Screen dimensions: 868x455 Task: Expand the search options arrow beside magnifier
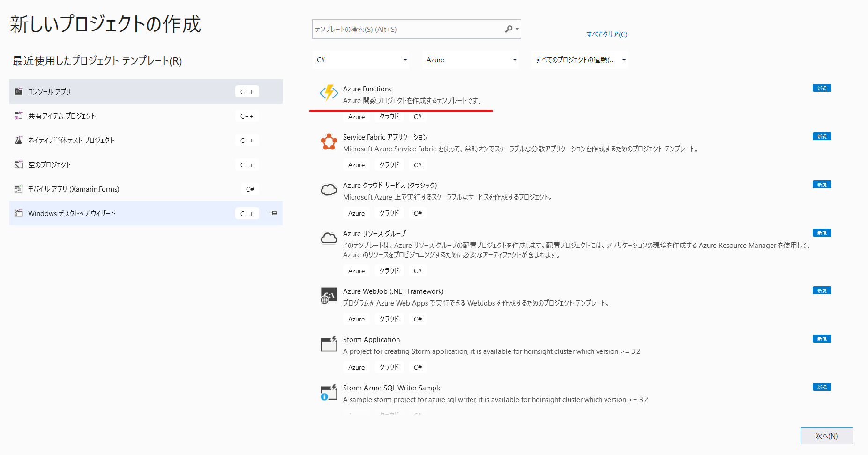[517, 29]
